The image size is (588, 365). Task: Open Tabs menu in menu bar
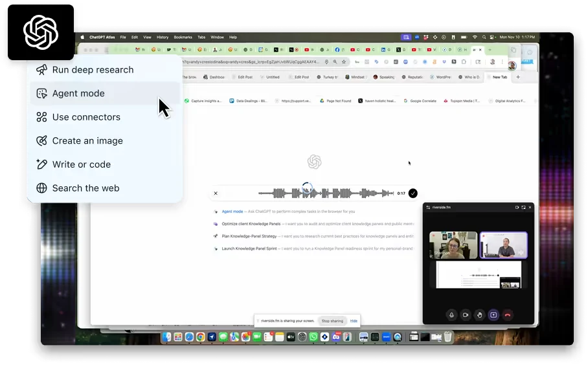click(201, 37)
